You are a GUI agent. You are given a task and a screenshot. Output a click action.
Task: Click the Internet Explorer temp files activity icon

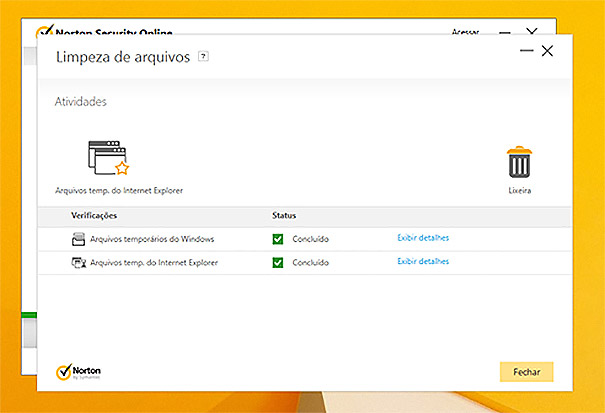point(108,158)
